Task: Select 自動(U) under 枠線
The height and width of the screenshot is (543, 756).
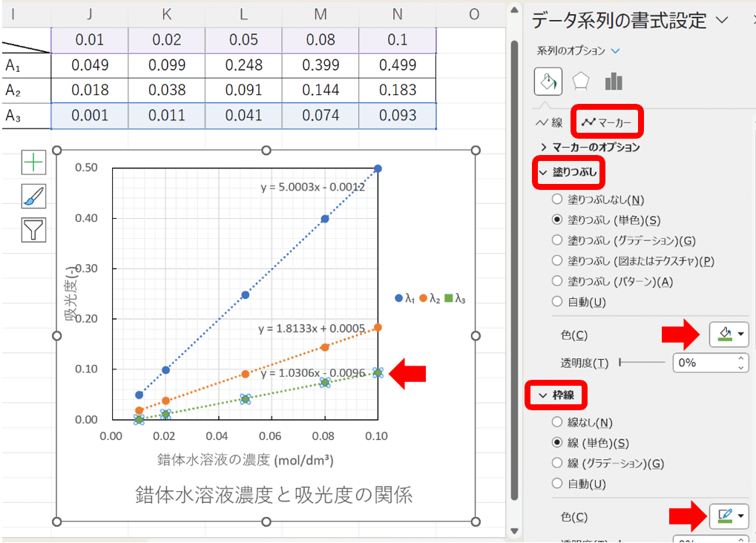Action: coord(557,484)
